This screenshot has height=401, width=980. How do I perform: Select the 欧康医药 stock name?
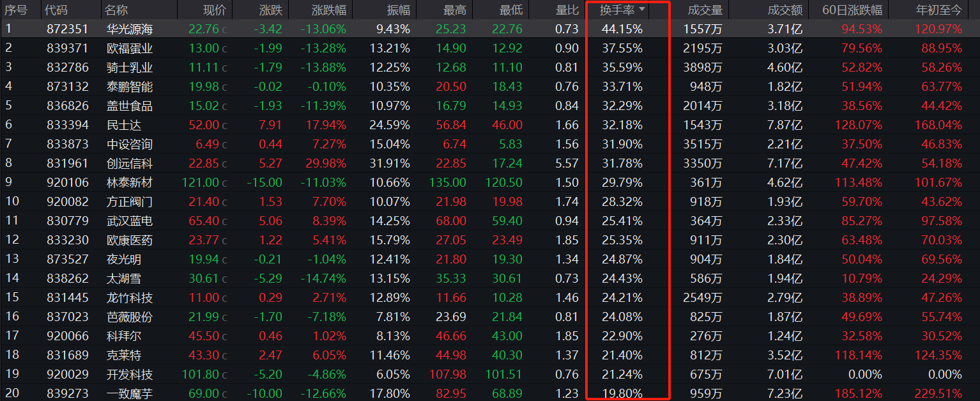tap(130, 240)
